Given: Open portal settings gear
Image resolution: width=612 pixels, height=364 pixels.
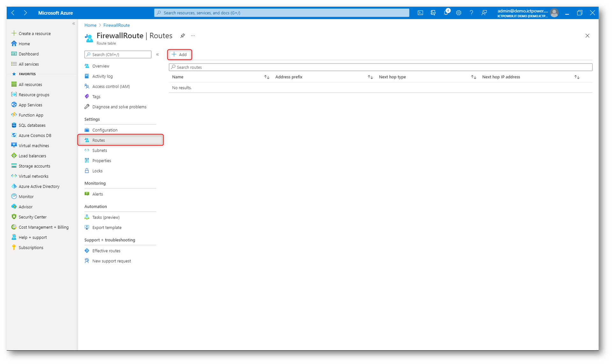Looking at the screenshot, I should pos(458,13).
